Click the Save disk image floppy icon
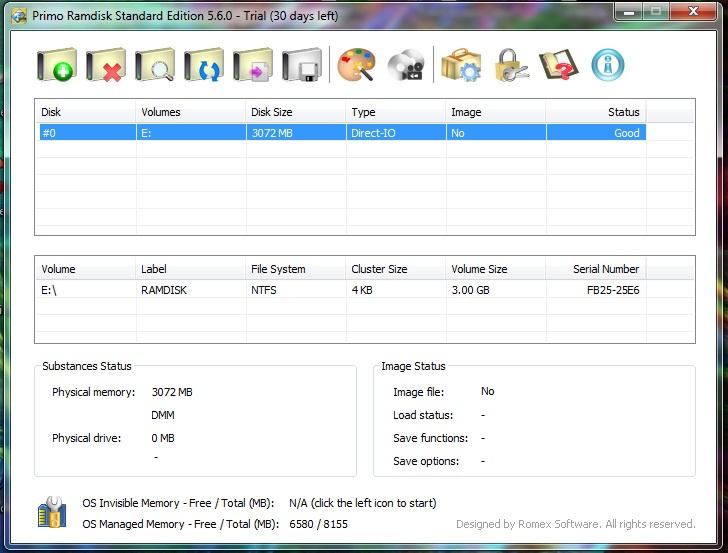Image resolution: width=728 pixels, height=553 pixels. click(302, 65)
